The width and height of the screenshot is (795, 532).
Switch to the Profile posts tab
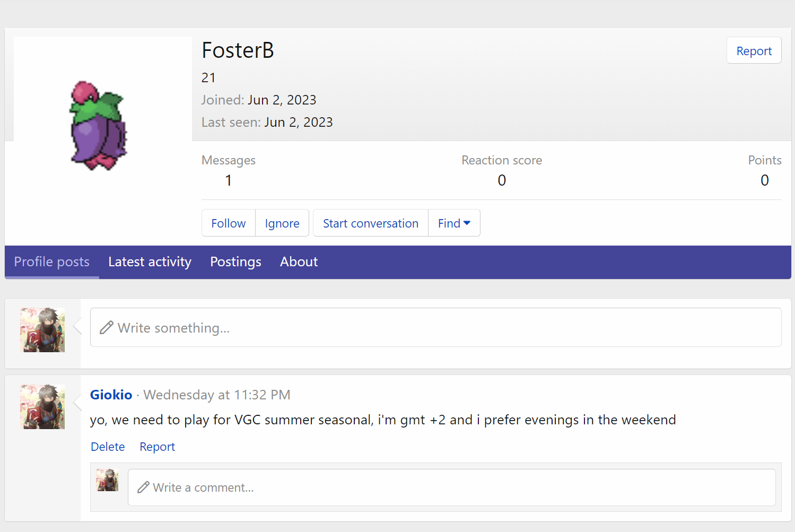pos(51,262)
